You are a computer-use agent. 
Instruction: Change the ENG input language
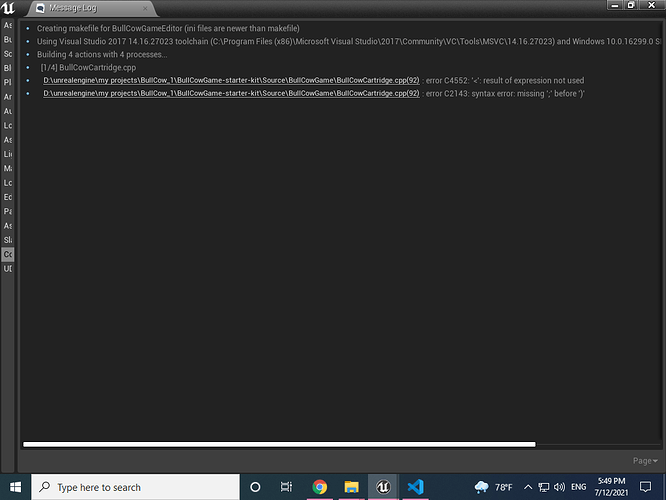[x=579, y=487]
